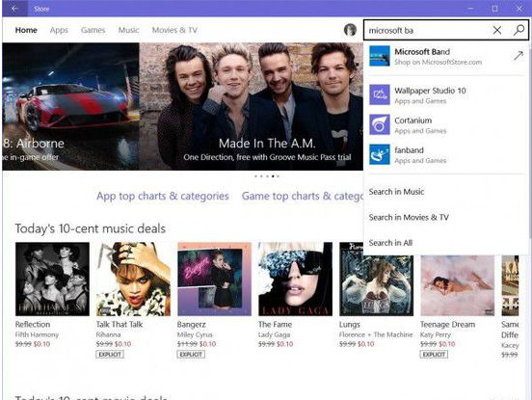The height and width of the screenshot is (400, 532).
Task: Clear the search box with the X icon
Action: 497,30
